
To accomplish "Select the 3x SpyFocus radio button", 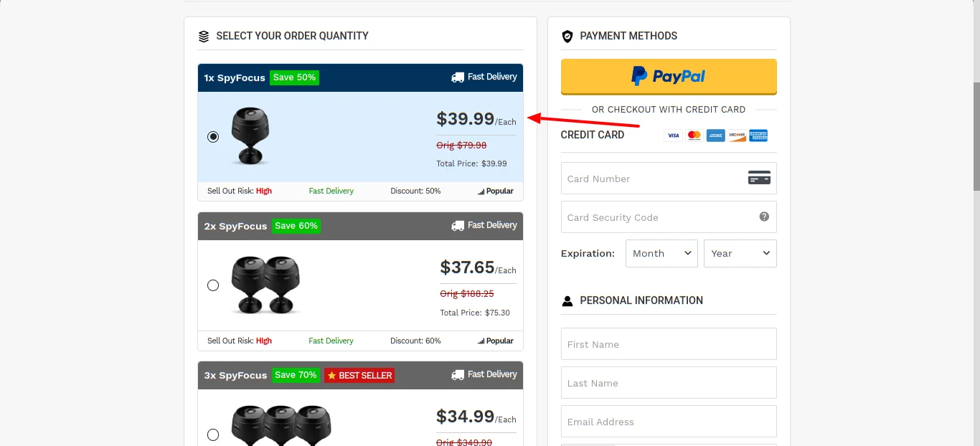I will pos(213,435).
